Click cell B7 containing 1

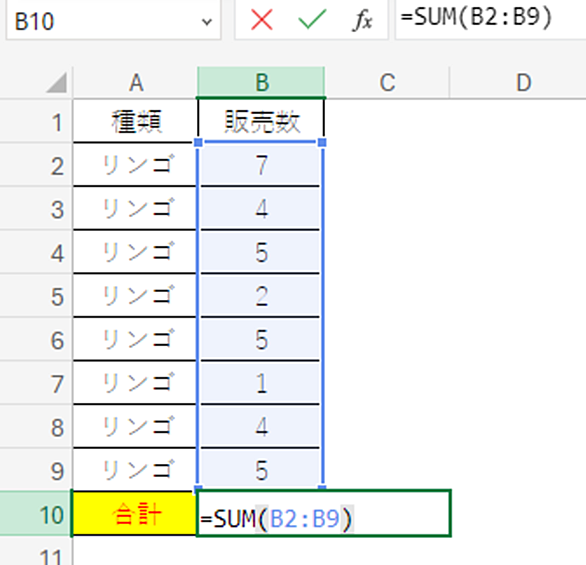261,383
